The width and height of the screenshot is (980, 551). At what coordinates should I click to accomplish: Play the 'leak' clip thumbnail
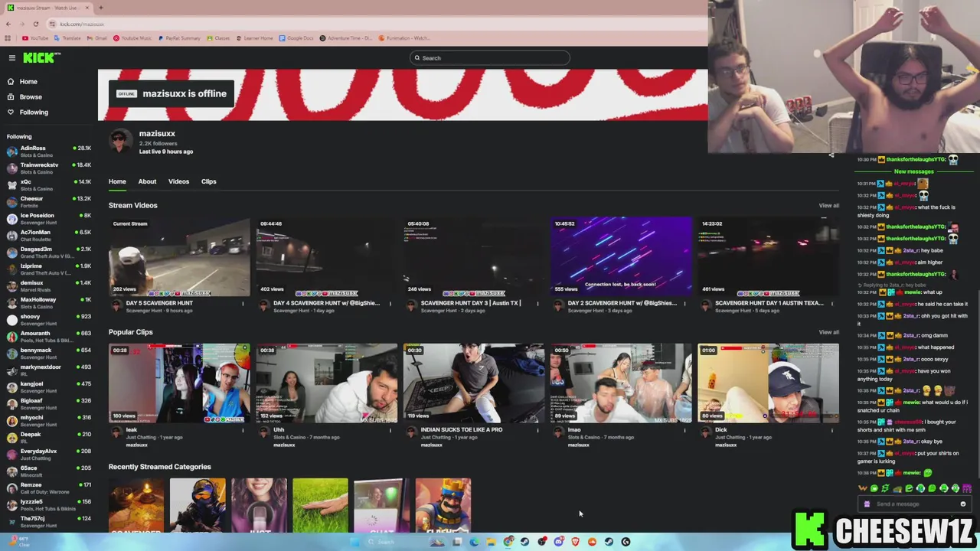(179, 383)
